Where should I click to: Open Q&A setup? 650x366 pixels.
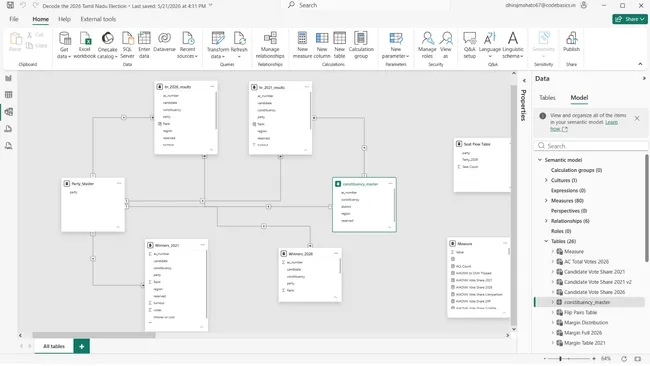tap(469, 45)
